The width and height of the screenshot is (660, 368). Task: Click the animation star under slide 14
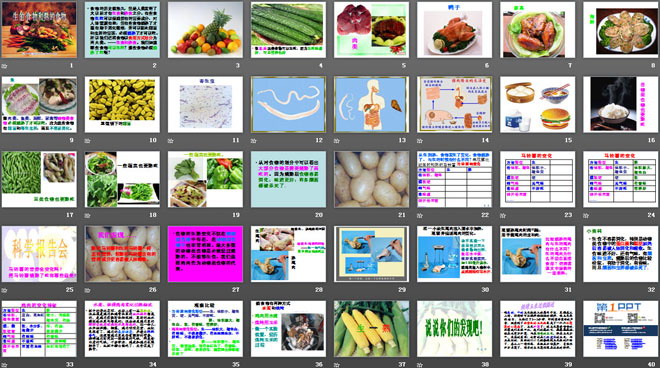point(420,141)
